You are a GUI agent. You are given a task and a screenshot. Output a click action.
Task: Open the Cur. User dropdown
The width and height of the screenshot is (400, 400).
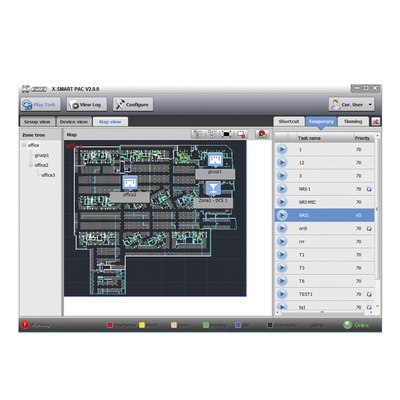pos(351,104)
